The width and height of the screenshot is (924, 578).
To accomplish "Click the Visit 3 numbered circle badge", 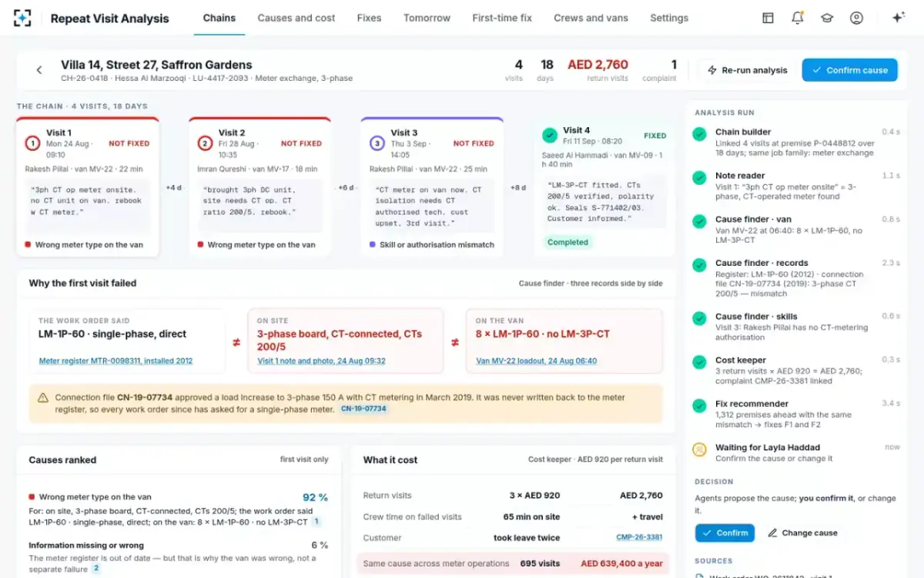I will tap(377, 143).
